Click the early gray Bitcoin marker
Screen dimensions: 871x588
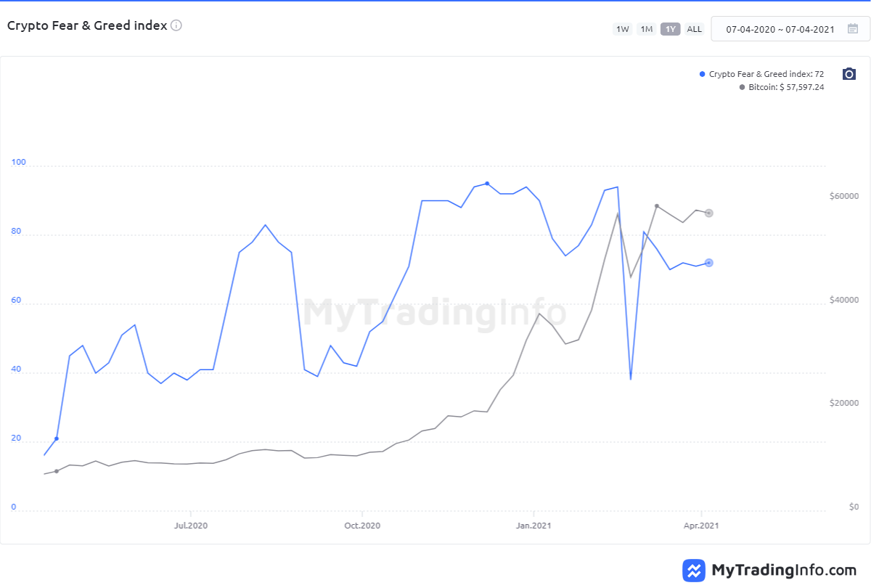57,471
